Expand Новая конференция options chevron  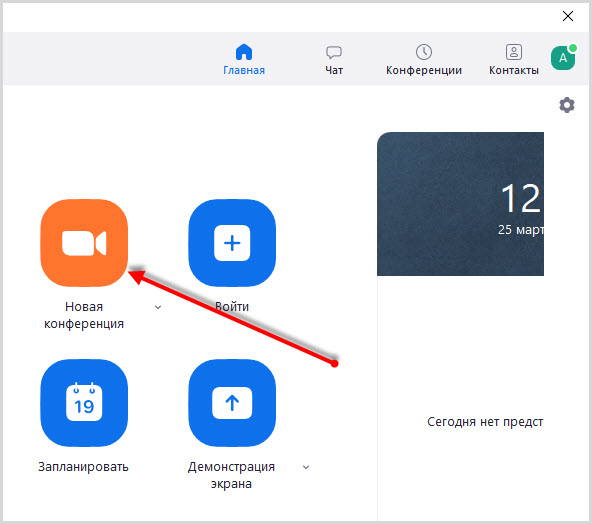pos(158,307)
